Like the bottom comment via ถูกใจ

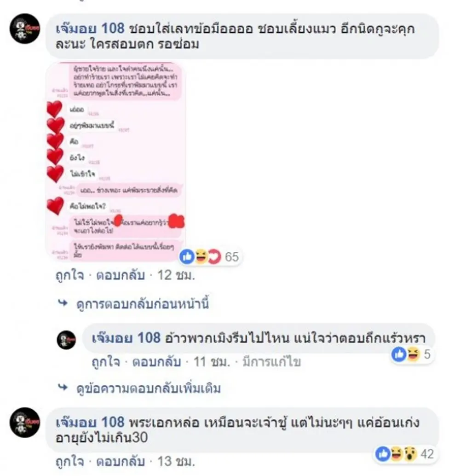click(70, 461)
